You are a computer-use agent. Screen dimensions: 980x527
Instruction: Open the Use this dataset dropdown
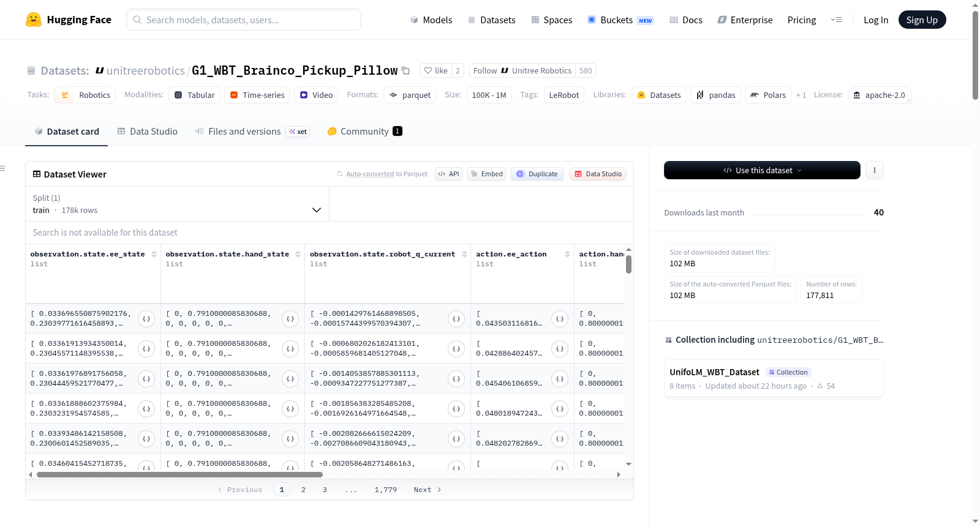point(762,170)
